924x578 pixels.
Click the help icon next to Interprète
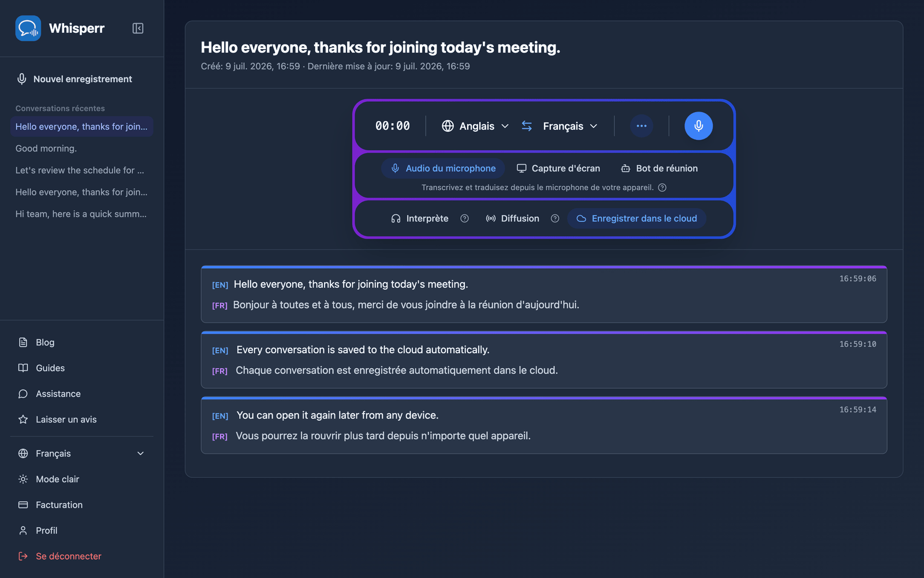[x=464, y=218]
